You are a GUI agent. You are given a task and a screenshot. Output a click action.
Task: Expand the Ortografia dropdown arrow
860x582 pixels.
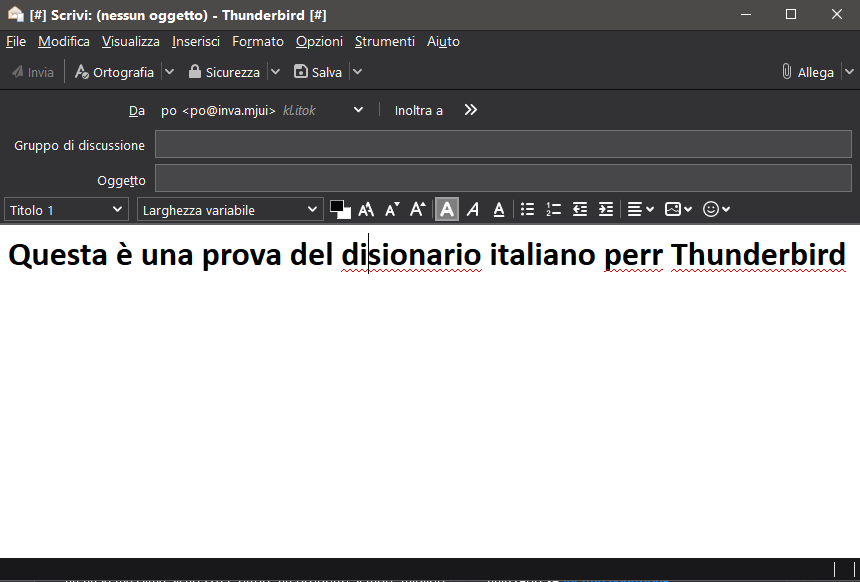coord(169,72)
